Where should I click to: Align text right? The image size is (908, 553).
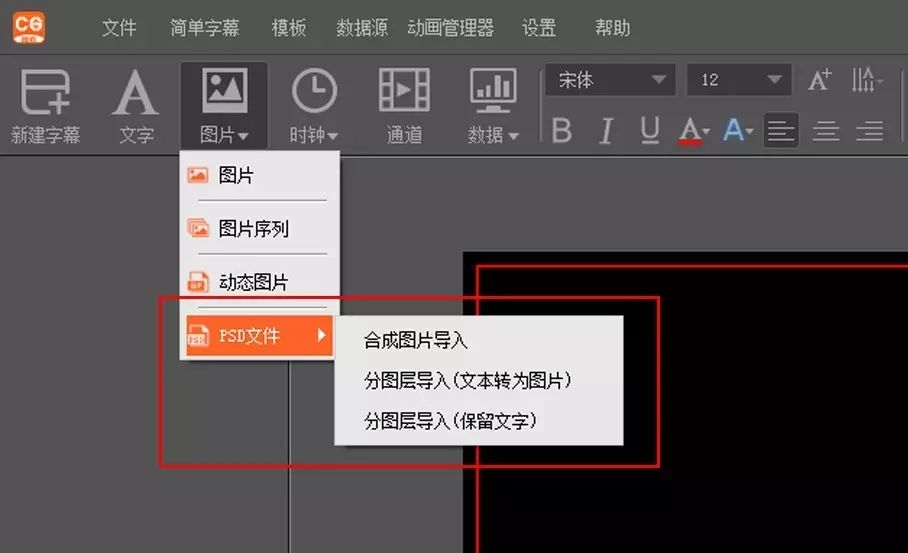pyautogui.click(x=870, y=130)
